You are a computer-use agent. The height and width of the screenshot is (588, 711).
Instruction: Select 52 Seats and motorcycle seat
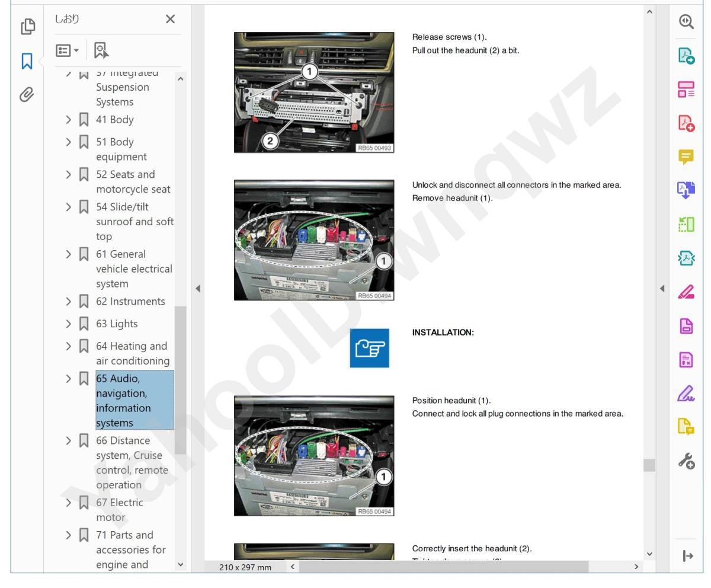click(x=133, y=182)
